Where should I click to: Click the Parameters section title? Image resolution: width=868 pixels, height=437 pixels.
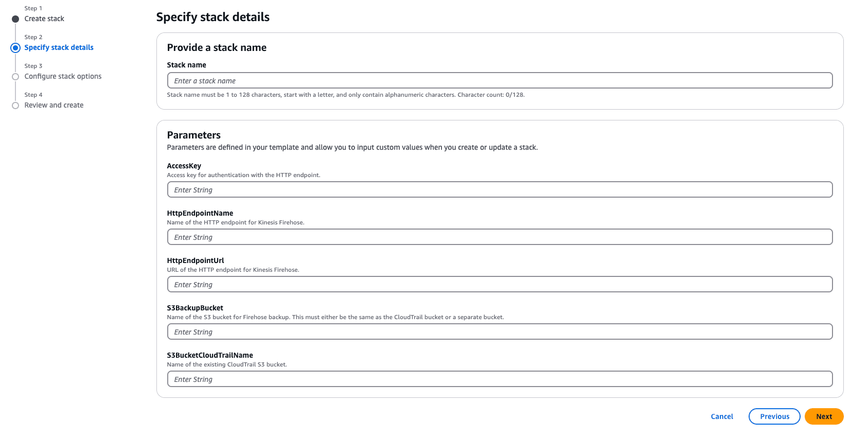tap(193, 135)
